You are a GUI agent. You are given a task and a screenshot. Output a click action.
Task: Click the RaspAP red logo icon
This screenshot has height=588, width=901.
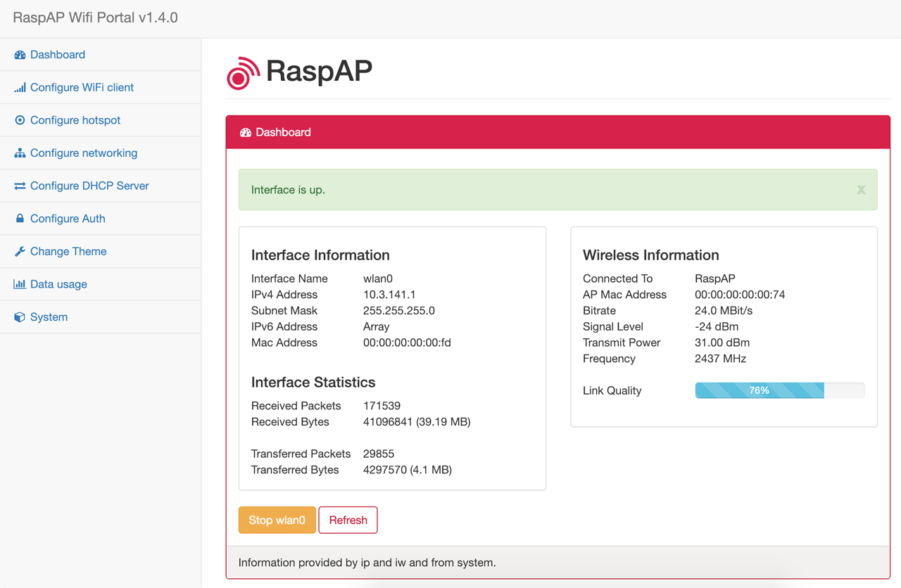pyautogui.click(x=242, y=73)
